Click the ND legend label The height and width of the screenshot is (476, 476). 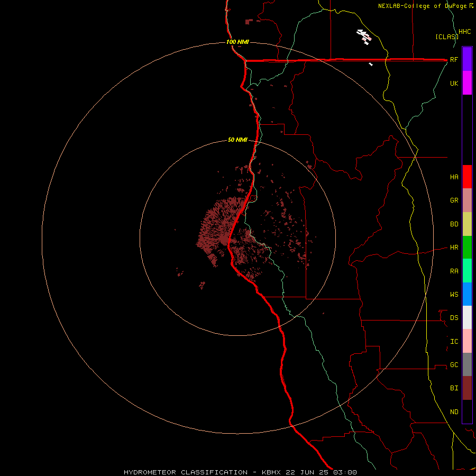(454, 412)
